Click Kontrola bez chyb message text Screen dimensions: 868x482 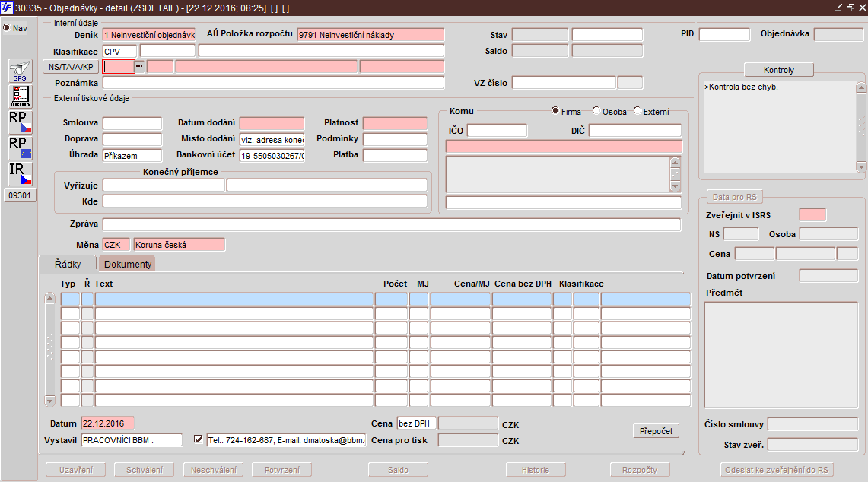tap(741, 87)
